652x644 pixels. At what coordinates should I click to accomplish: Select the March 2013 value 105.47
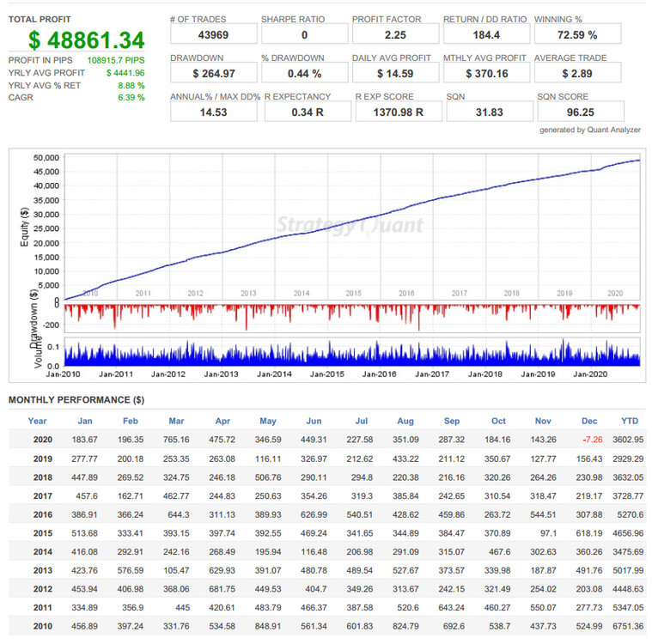[176, 570]
